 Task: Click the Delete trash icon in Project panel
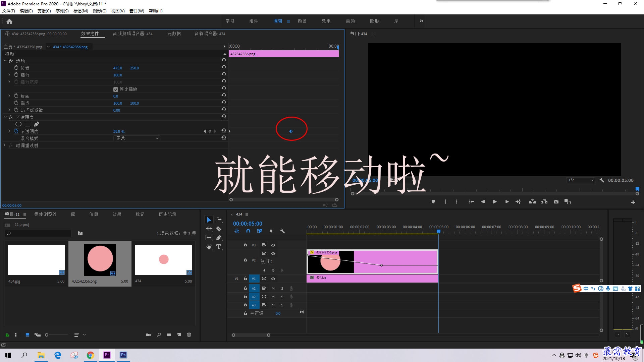(189, 335)
